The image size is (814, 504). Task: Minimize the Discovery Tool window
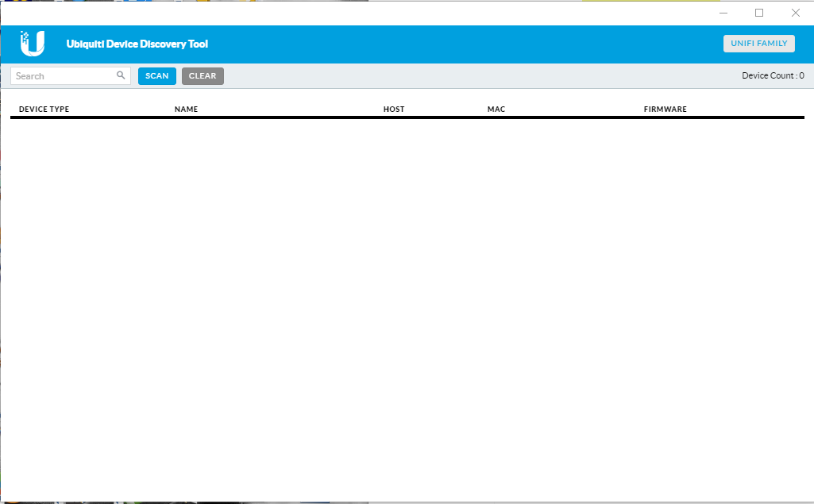pos(723,13)
